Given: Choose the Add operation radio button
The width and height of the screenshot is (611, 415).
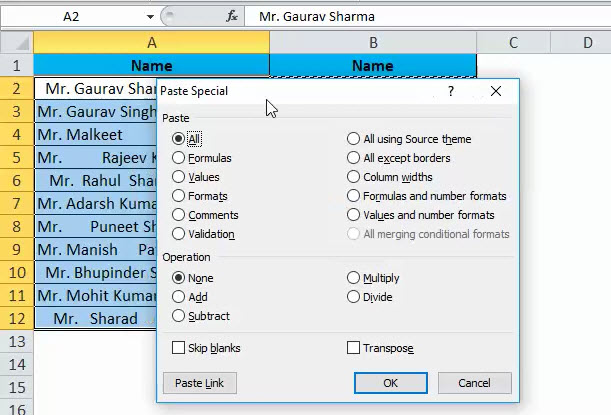Looking at the screenshot, I should click(179, 297).
